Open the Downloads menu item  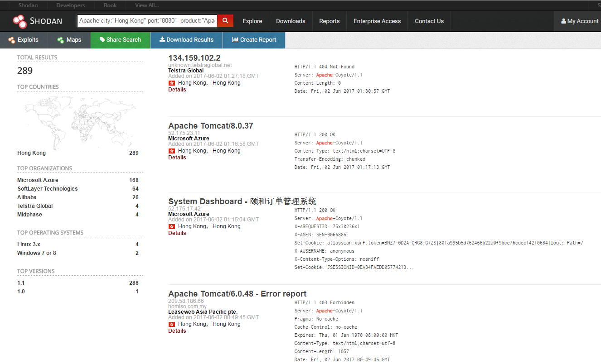[291, 21]
